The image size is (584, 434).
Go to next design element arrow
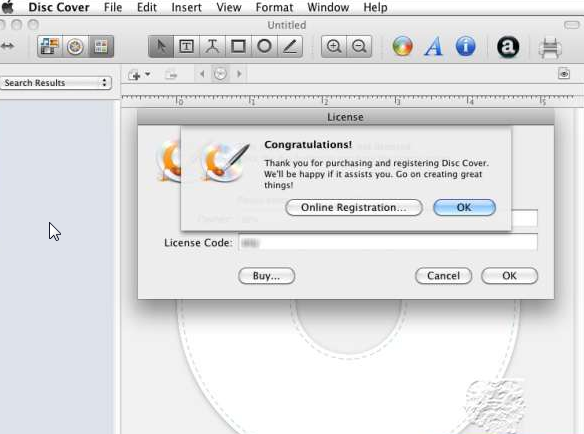tap(239, 74)
